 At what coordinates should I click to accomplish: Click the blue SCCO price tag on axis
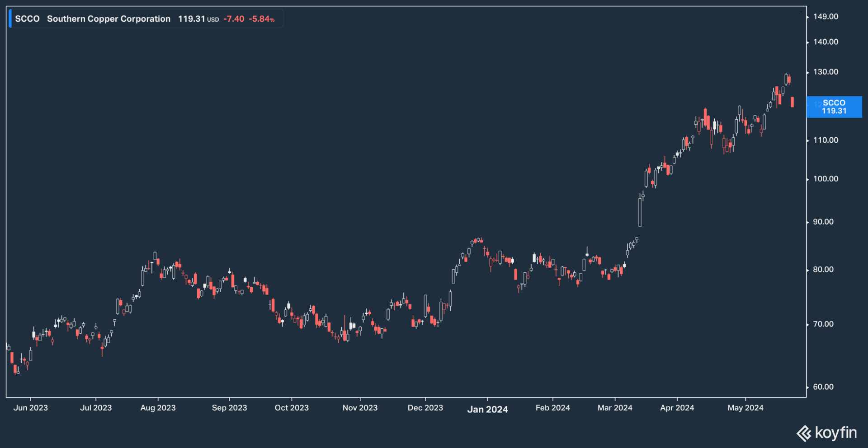click(834, 107)
